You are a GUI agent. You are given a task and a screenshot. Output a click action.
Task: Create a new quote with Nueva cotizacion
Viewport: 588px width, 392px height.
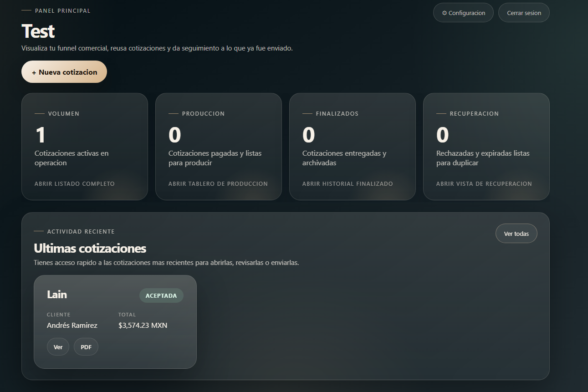point(64,72)
